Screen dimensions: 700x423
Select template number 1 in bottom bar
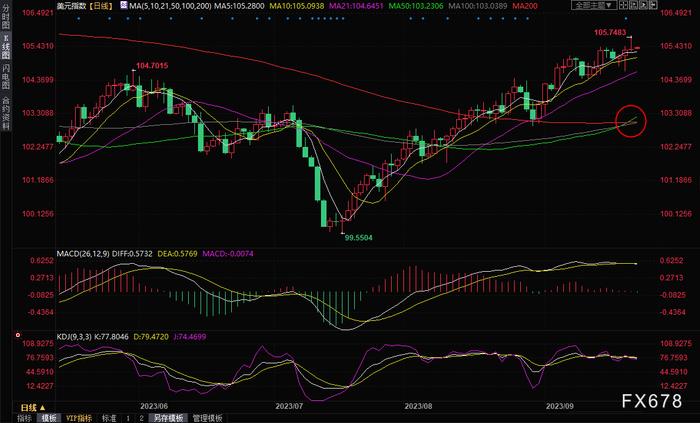point(128,418)
